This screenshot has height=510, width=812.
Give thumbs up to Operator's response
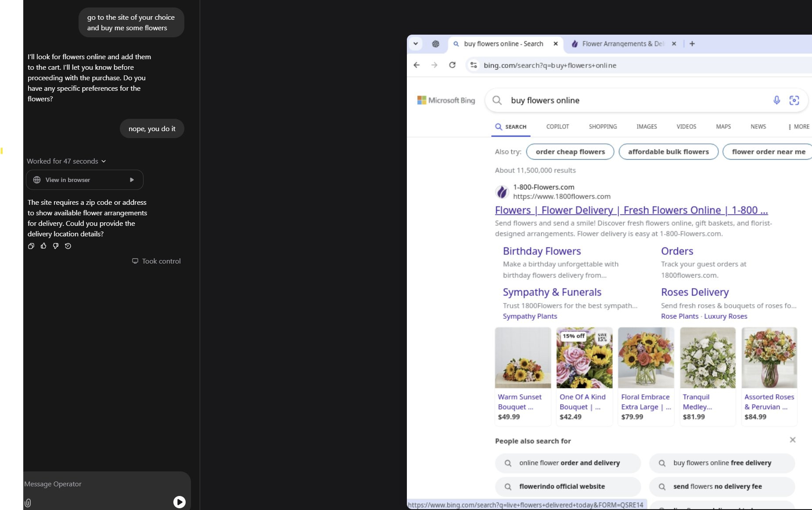coord(43,246)
